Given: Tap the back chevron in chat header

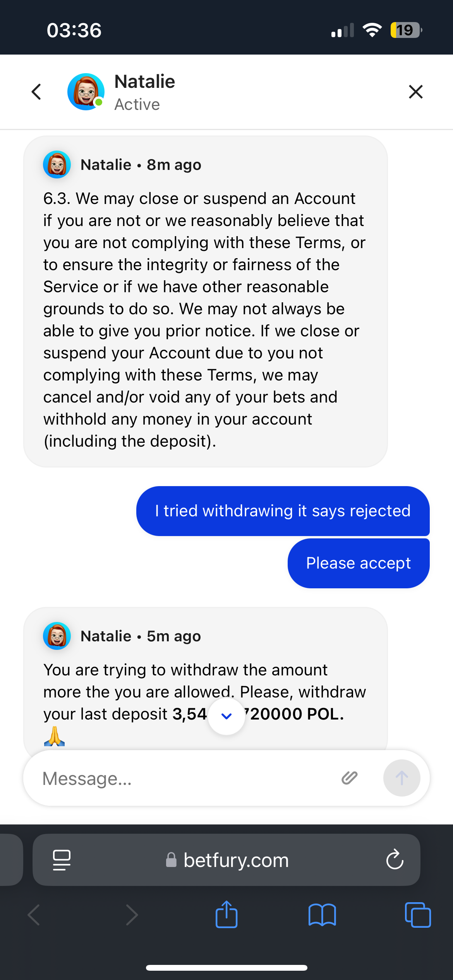Looking at the screenshot, I should 36,92.
